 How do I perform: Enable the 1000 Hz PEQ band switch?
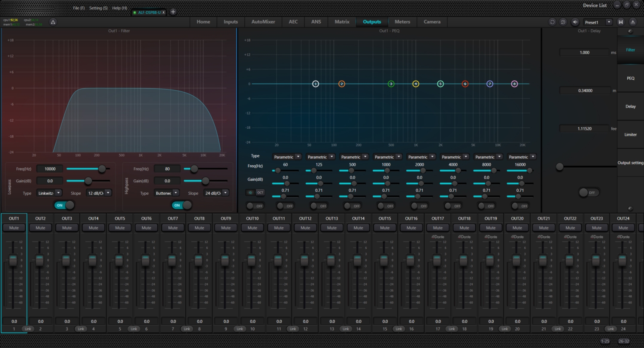click(386, 206)
